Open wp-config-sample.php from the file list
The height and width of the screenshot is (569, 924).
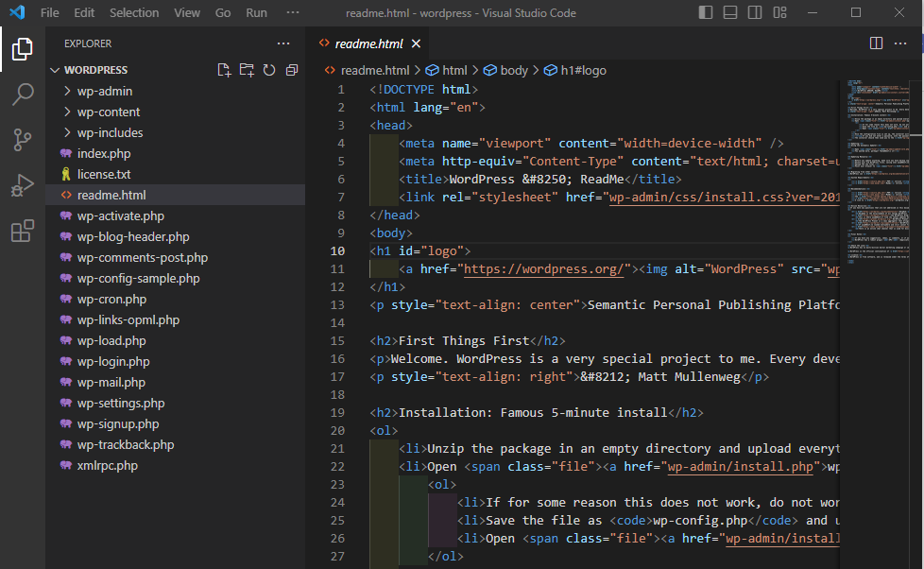point(138,278)
